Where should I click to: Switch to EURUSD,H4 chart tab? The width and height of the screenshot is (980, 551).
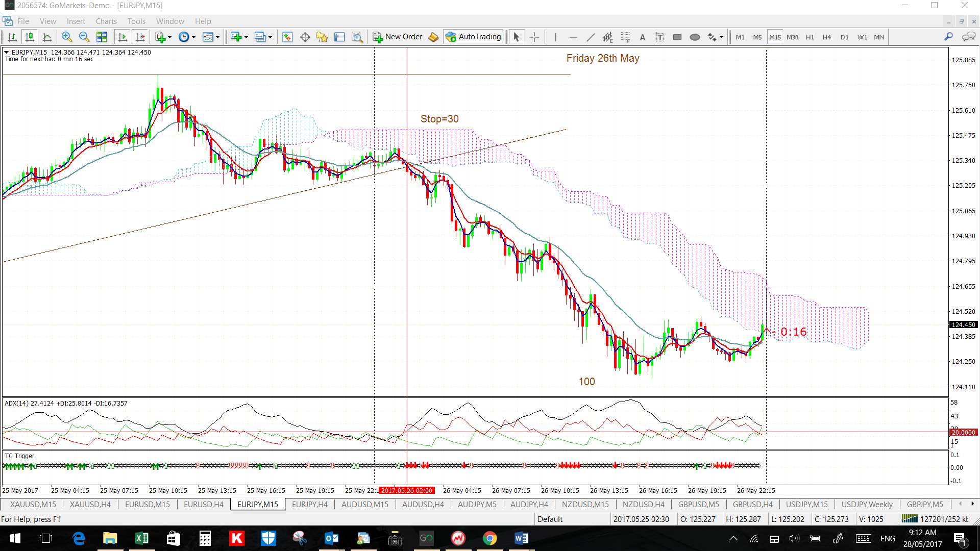click(x=204, y=504)
